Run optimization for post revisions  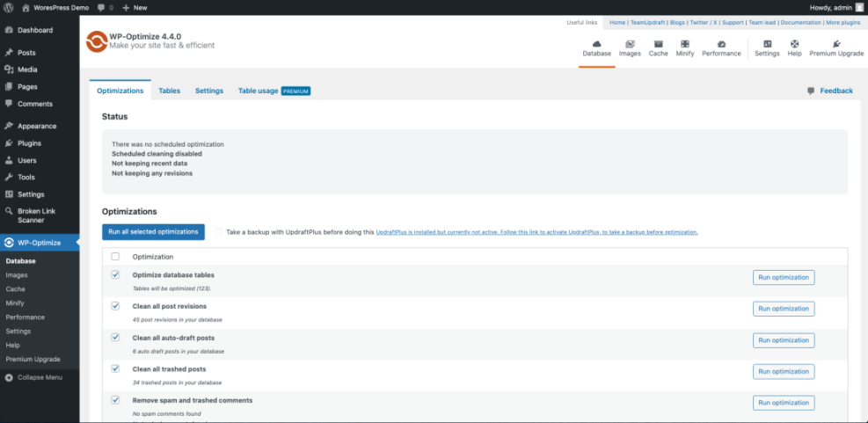point(784,309)
